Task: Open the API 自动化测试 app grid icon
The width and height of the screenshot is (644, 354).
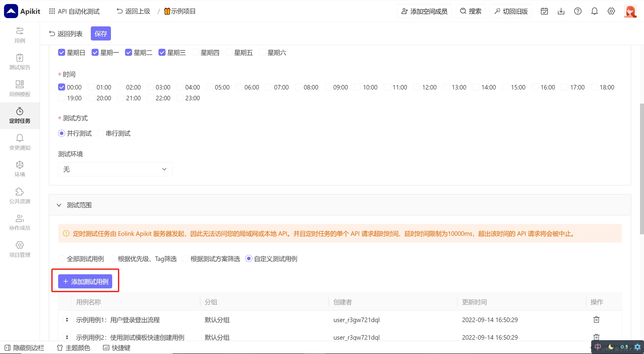Action: 52,11
